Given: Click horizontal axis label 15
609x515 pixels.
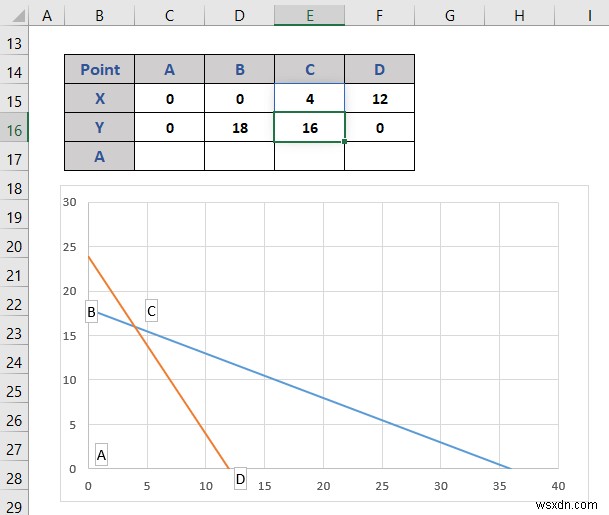Looking at the screenshot, I should (264, 486).
